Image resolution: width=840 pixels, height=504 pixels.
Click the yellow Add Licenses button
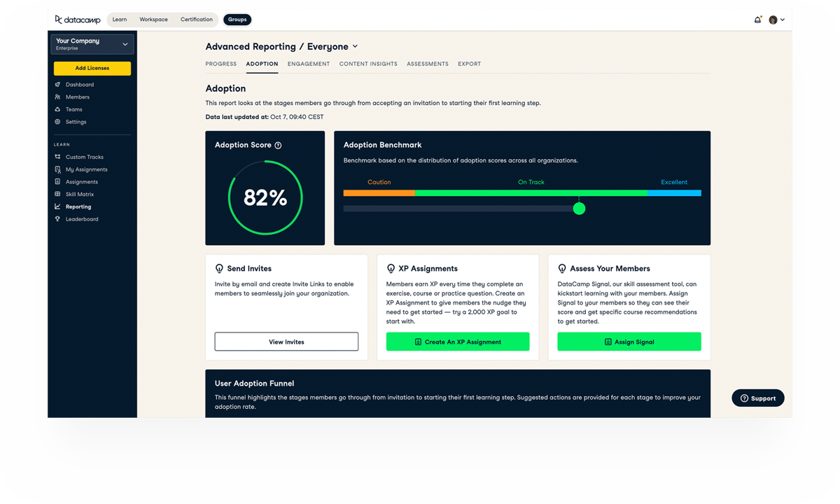92,68
